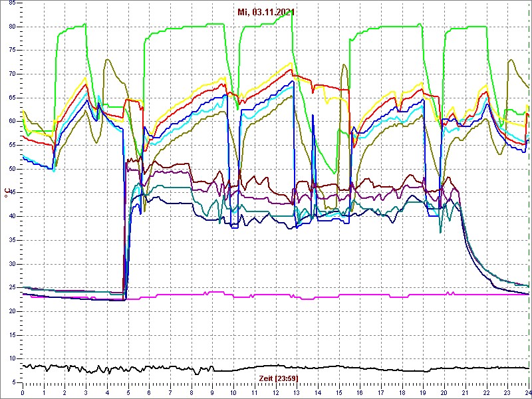This screenshot has height=399, width=532.
Task: Click the 10 value on temperature axis
Action: (12, 359)
